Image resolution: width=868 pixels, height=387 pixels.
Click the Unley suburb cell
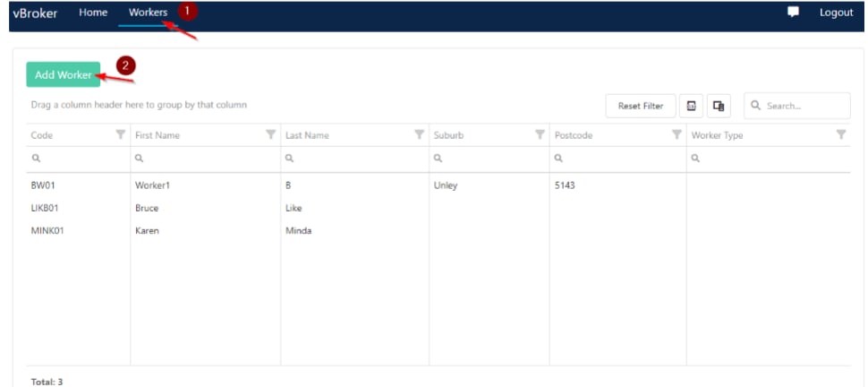[489, 185]
